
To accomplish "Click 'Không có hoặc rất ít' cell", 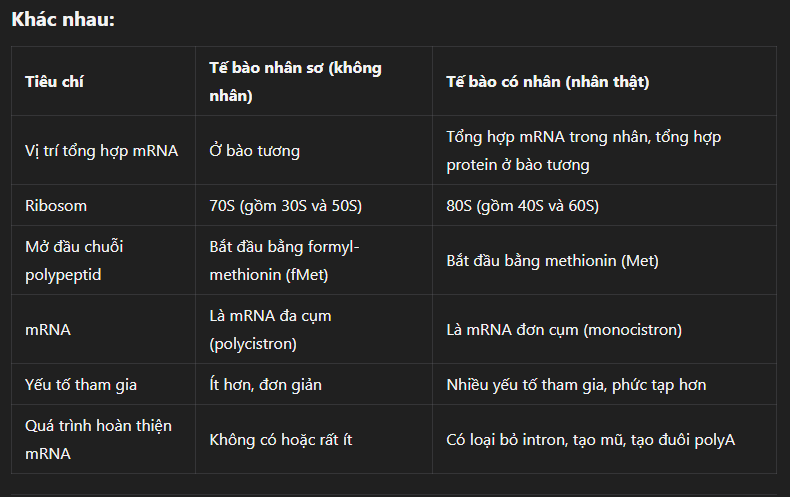I will pyautogui.click(x=281, y=440).
